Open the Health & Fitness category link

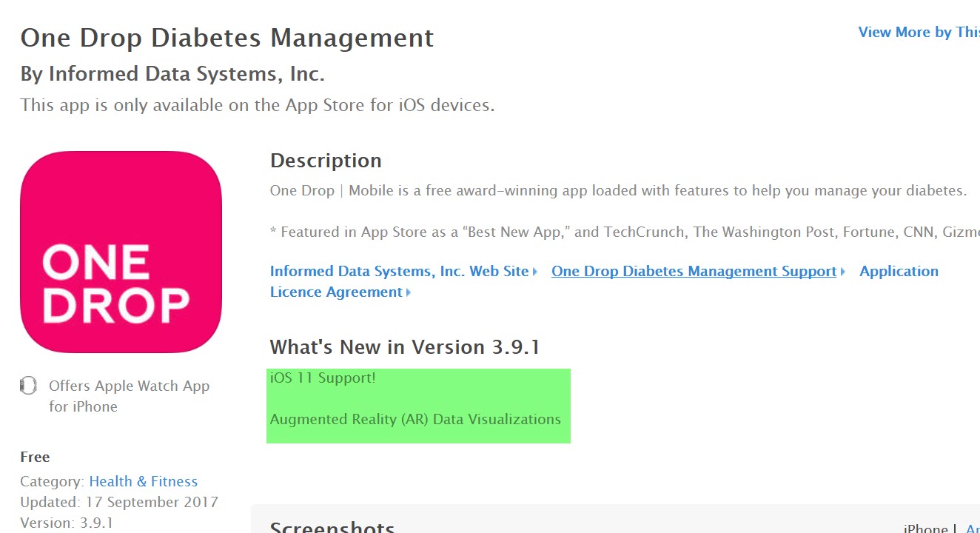pos(143,480)
